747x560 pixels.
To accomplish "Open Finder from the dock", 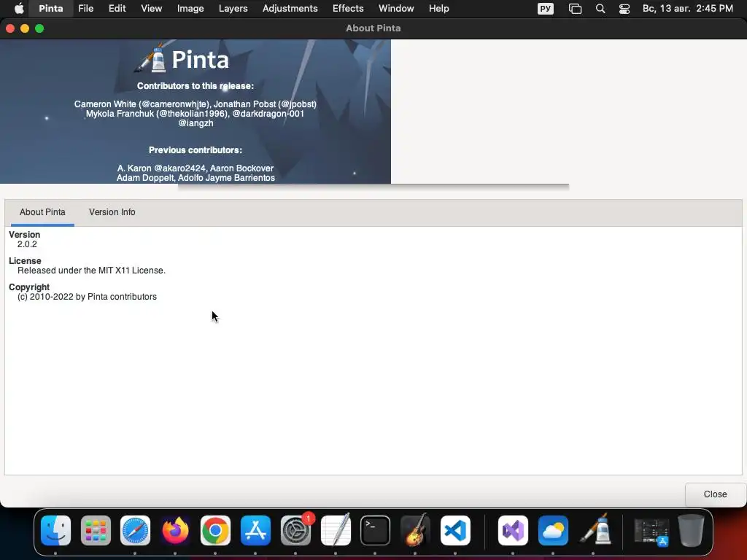I will [x=55, y=530].
